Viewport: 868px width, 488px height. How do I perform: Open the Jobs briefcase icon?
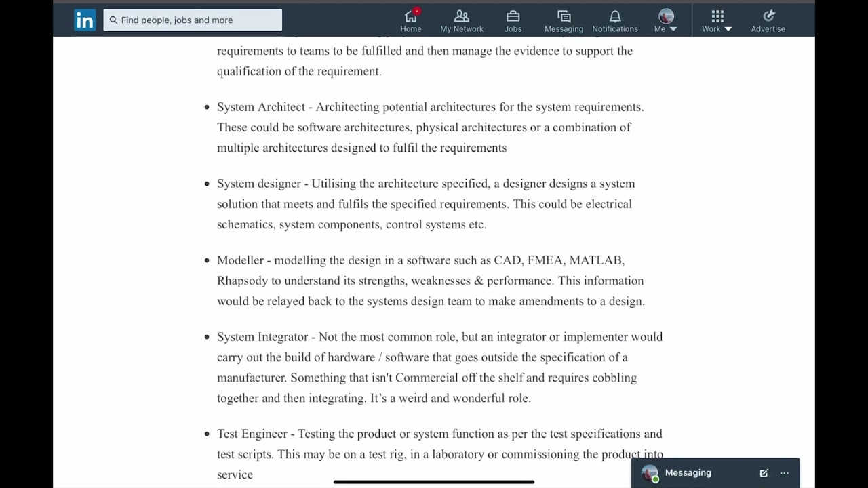click(513, 16)
